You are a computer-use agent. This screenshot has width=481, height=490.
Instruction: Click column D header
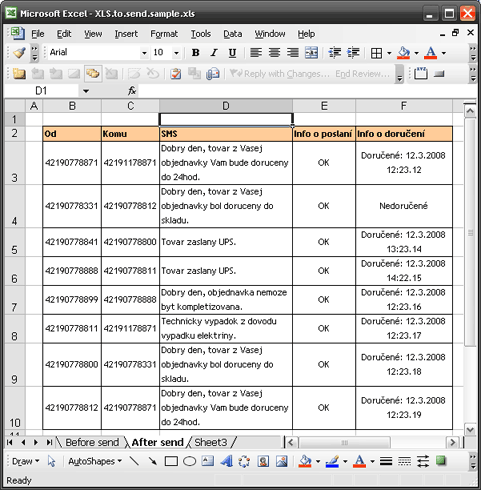pos(226,106)
